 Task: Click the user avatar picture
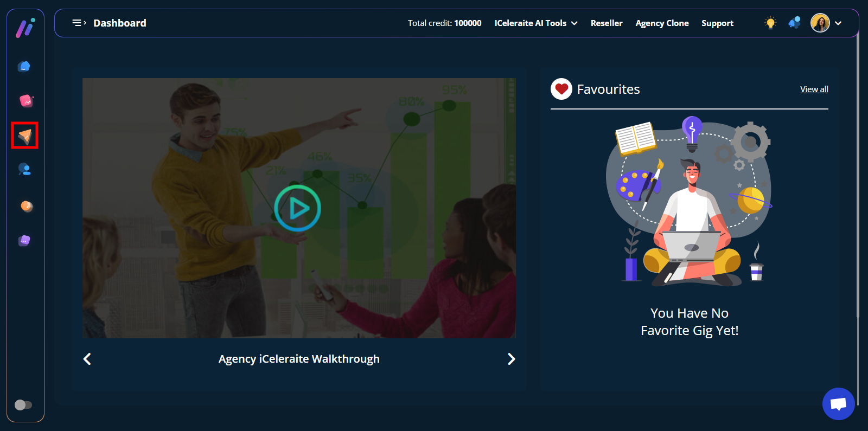click(820, 23)
